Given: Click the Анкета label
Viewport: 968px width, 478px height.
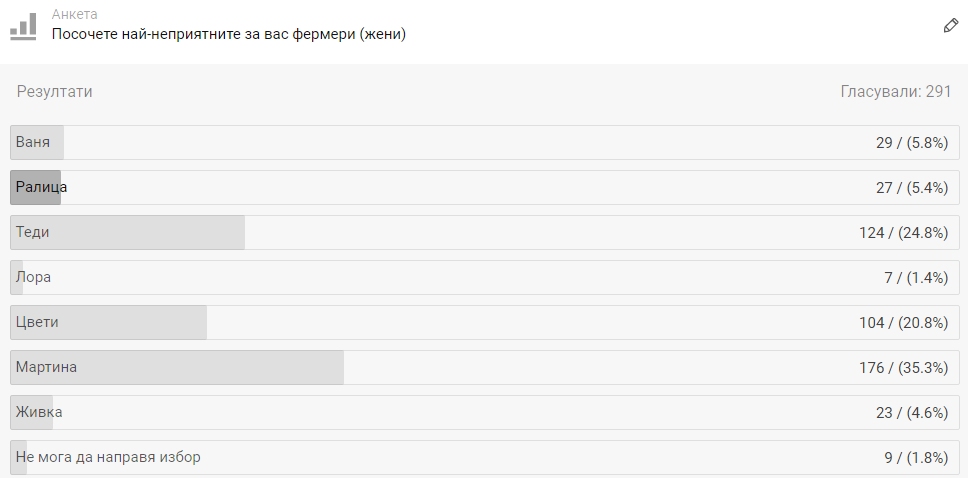Looking at the screenshot, I should click(x=74, y=14).
